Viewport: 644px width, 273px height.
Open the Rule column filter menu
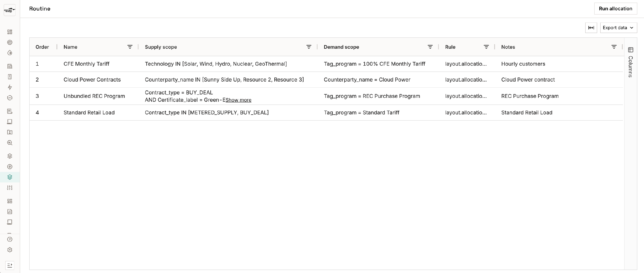486,47
